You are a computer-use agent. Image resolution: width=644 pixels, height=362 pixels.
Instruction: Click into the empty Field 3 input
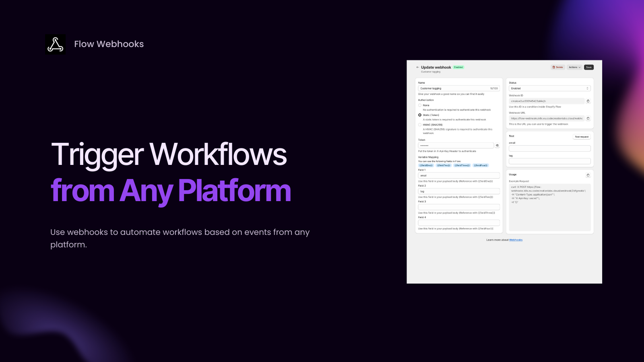tap(459, 207)
